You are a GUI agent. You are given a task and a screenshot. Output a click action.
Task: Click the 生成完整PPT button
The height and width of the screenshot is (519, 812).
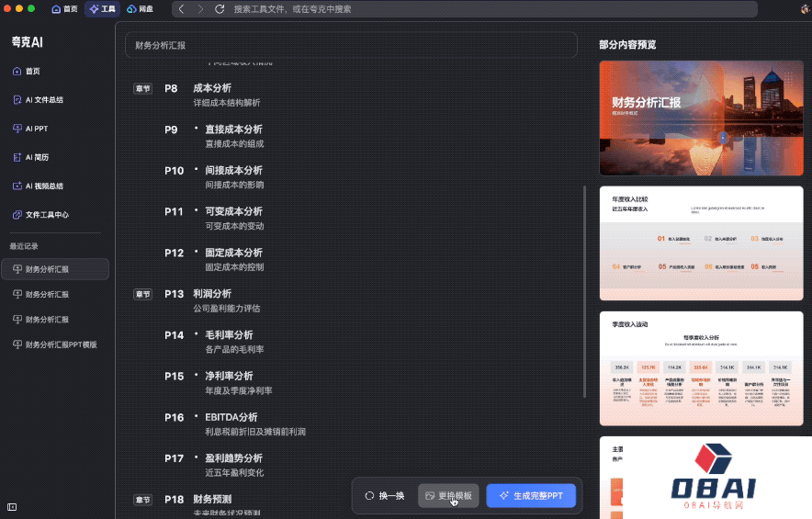531,496
